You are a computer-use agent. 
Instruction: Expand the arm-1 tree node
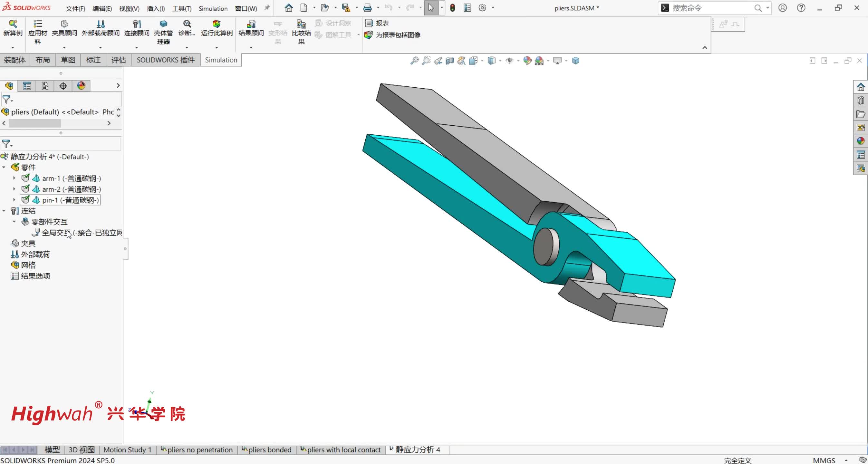coord(14,178)
